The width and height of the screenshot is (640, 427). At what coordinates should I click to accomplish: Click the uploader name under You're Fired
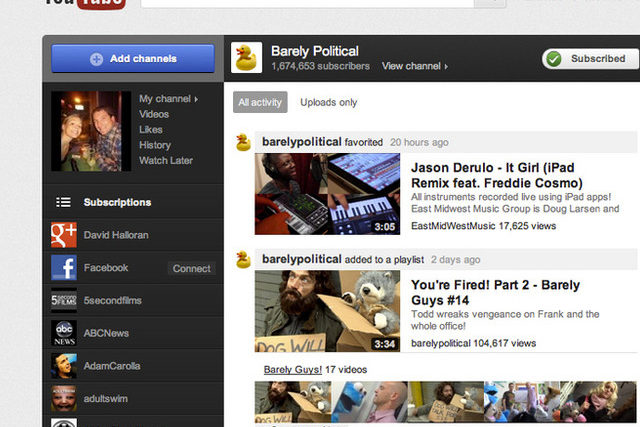(x=441, y=343)
